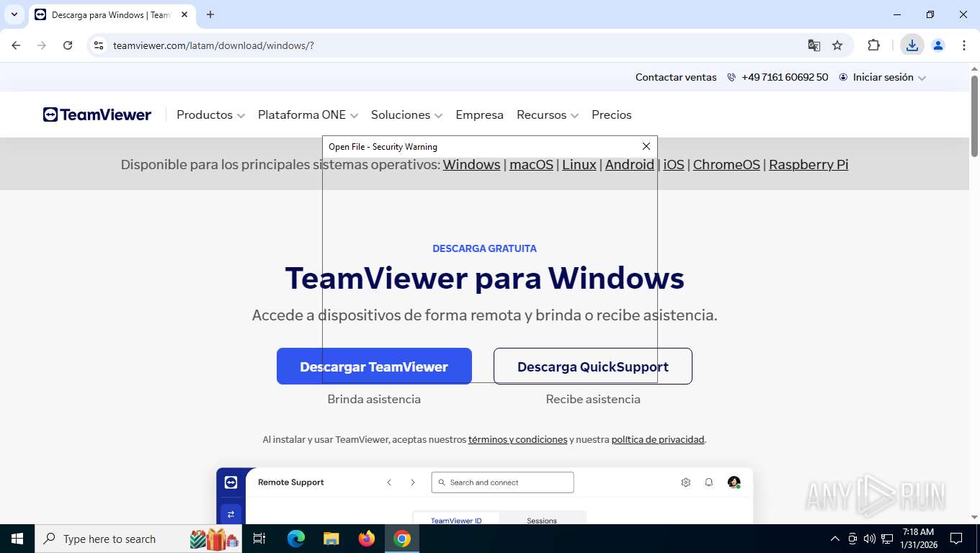Click back chevron in Remote Support preview
980x553 pixels.
[389, 482]
